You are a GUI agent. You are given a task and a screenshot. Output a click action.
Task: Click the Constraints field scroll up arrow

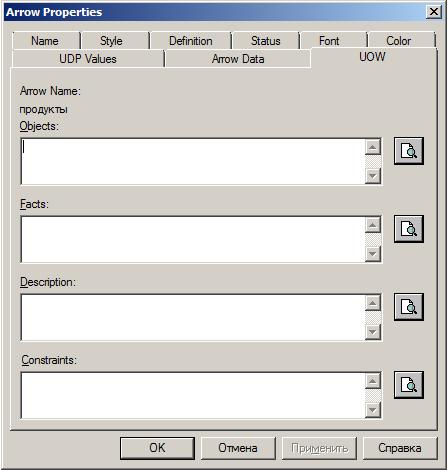pos(373,381)
